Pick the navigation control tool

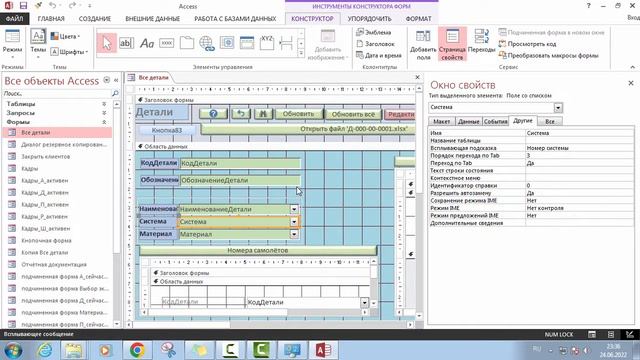(x=247, y=43)
